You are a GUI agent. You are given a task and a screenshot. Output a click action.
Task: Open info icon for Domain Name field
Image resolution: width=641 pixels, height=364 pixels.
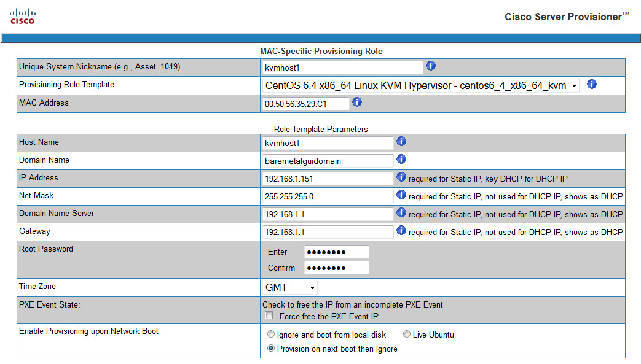click(401, 160)
